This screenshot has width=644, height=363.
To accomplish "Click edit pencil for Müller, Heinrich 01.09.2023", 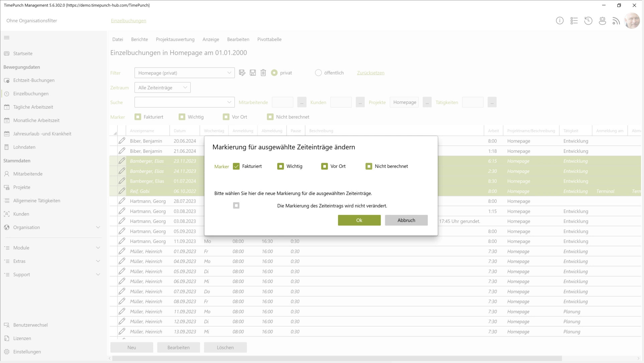I will [x=122, y=251].
